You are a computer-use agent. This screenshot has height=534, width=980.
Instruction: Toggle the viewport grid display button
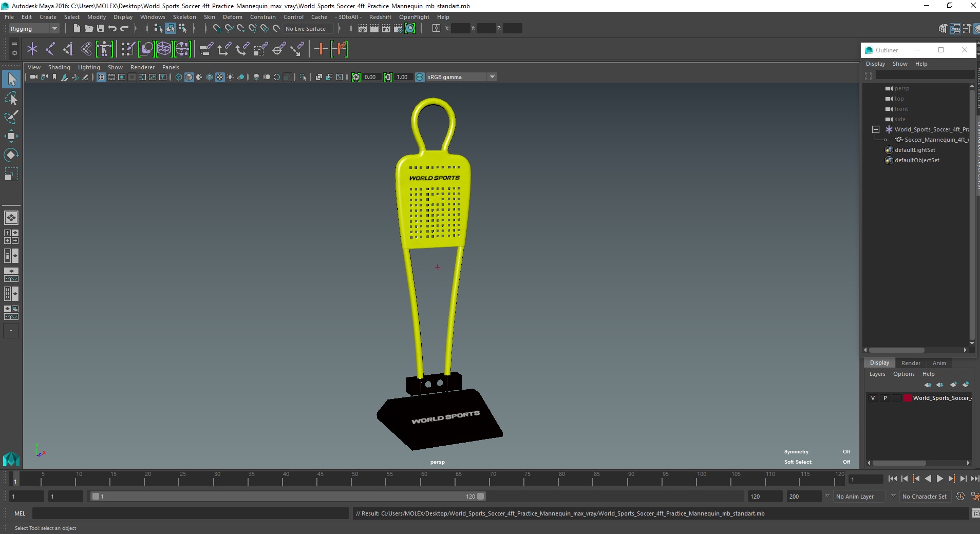(101, 77)
